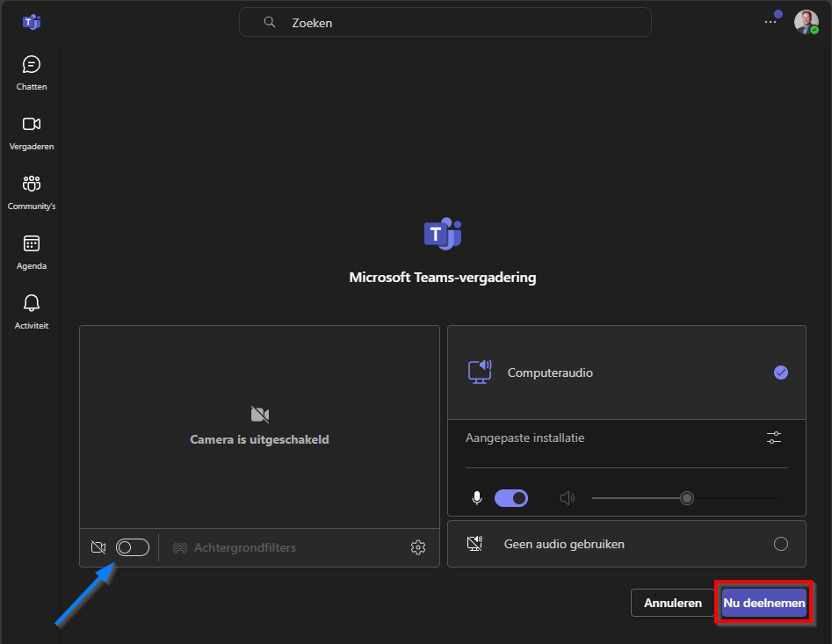Click the search magnifier icon
The image size is (832, 644).
pos(270,22)
